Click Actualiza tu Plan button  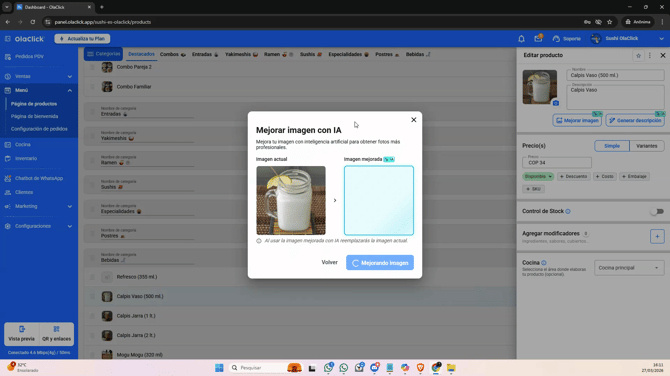82,38
